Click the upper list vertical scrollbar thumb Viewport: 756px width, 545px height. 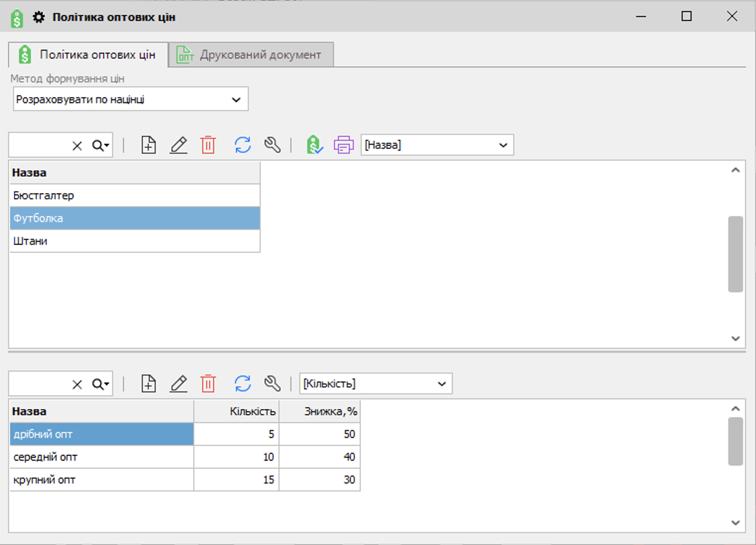pos(735,254)
